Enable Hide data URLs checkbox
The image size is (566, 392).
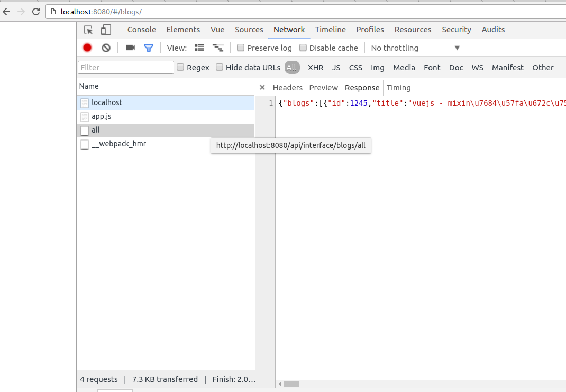pyautogui.click(x=220, y=67)
